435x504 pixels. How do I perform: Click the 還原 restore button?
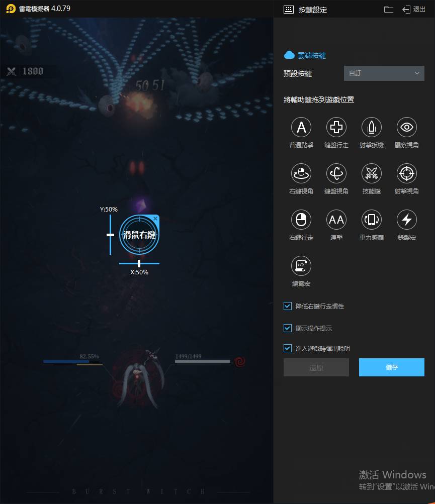click(316, 367)
